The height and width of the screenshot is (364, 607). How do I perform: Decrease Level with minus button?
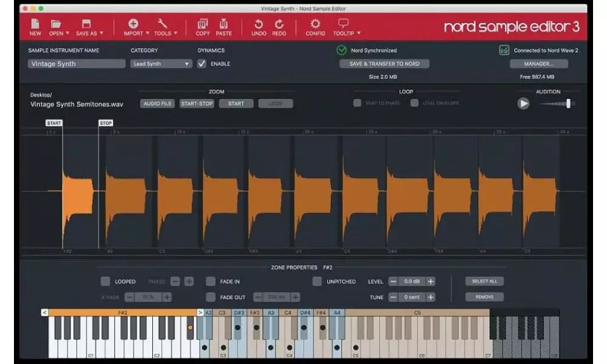coord(393,281)
